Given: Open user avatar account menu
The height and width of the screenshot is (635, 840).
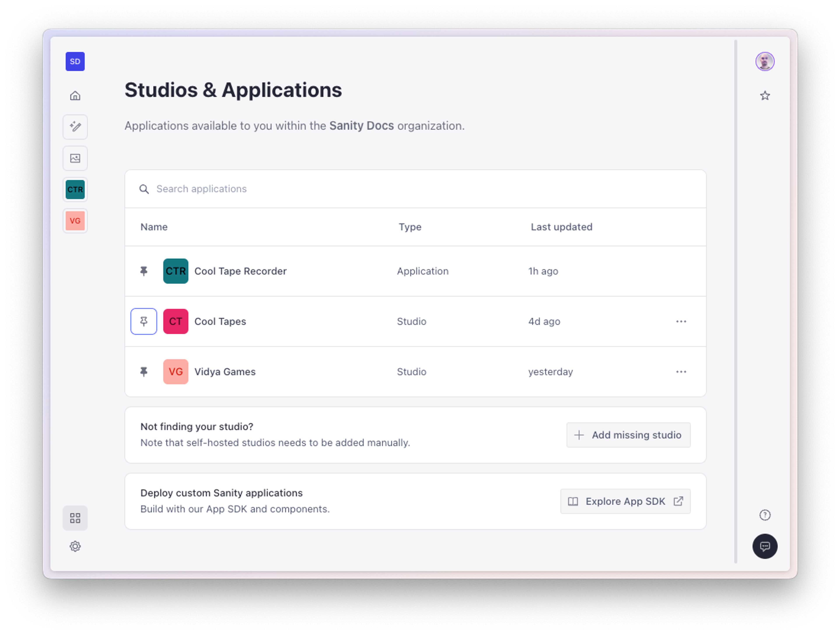Looking at the screenshot, I should (x=765, y=61).
